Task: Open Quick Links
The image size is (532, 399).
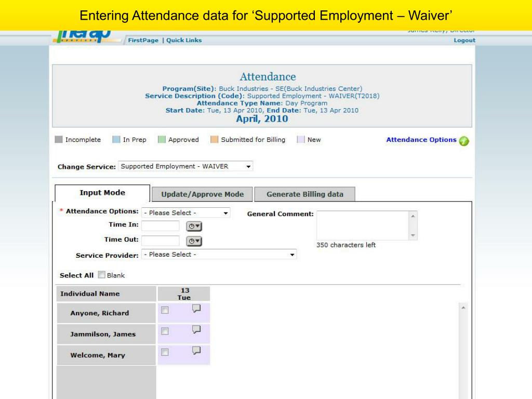Action: click(184, 40)
